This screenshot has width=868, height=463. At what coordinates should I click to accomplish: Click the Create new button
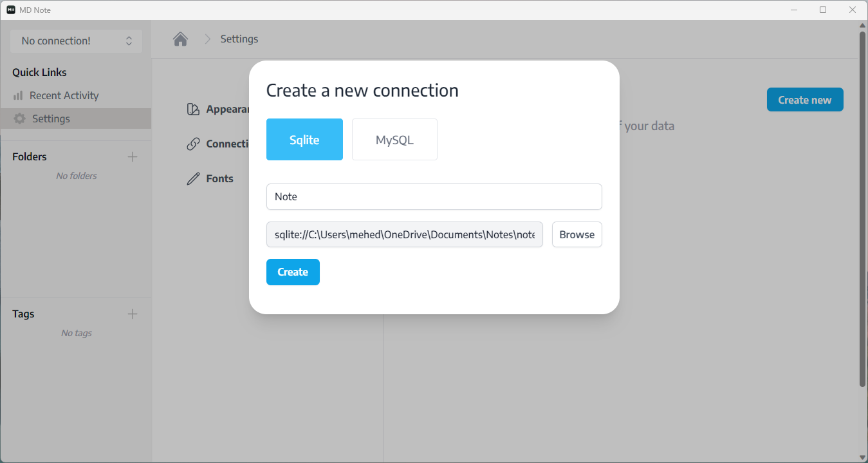[x=804, y=100]
